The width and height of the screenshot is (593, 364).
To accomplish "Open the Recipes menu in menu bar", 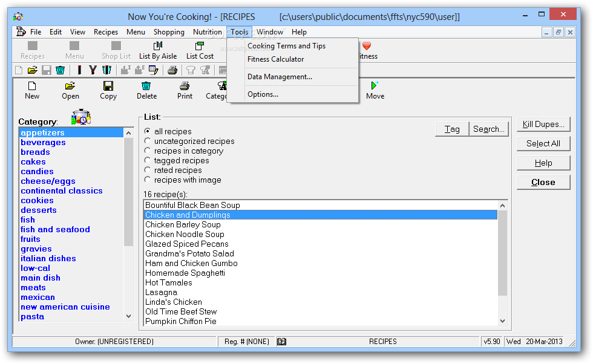I will pos(106,32).
